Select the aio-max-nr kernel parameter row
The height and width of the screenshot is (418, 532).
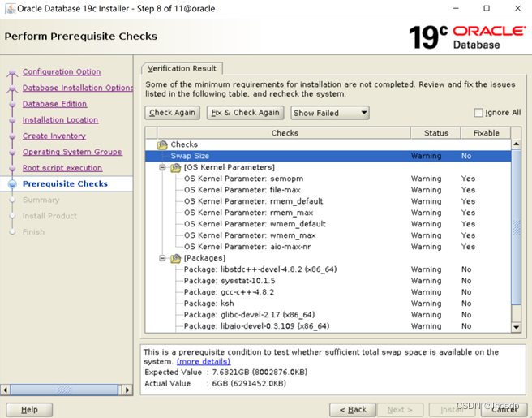click(328, 247)
